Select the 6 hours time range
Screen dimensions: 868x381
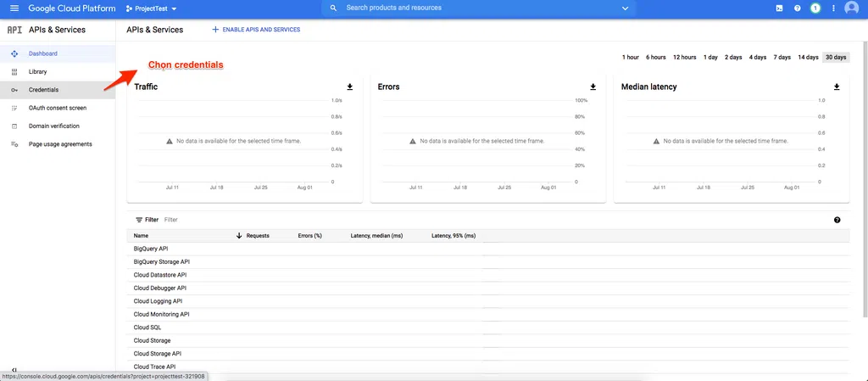coord(656,58)
